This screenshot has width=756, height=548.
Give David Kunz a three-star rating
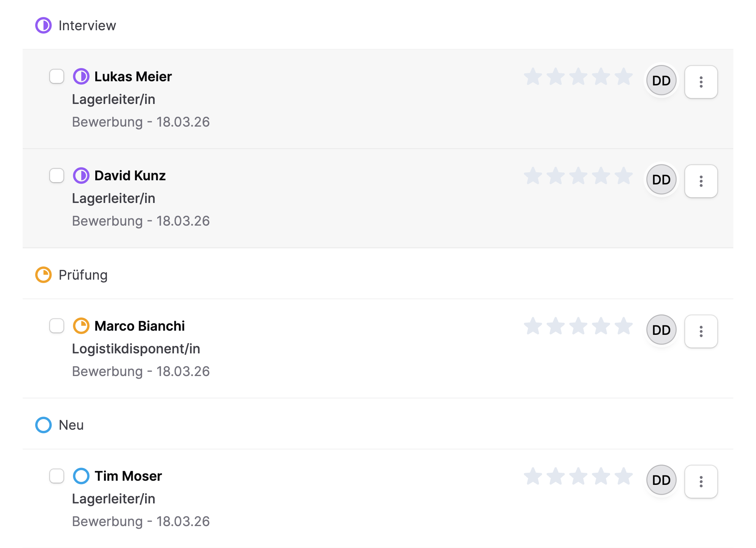tap(578, 176)
